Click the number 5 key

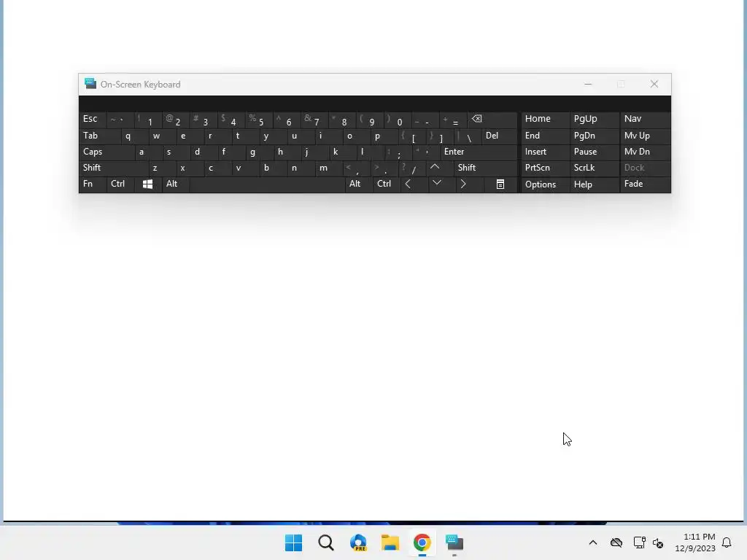click(260, 119)
